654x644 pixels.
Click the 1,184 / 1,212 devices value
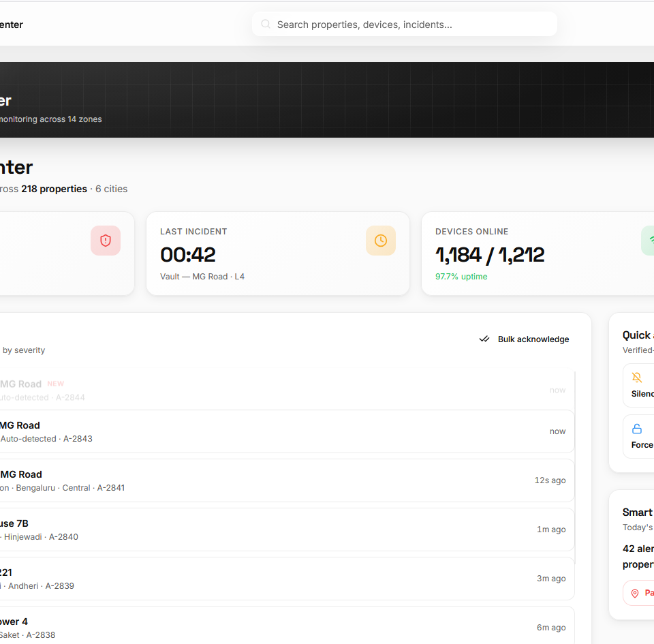point(490,255)
